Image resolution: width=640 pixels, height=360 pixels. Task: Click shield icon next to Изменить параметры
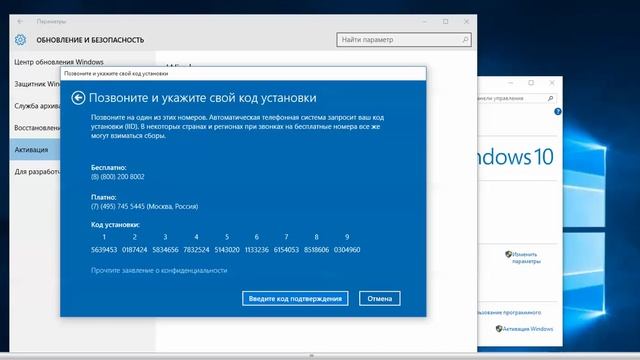[508, 254]
